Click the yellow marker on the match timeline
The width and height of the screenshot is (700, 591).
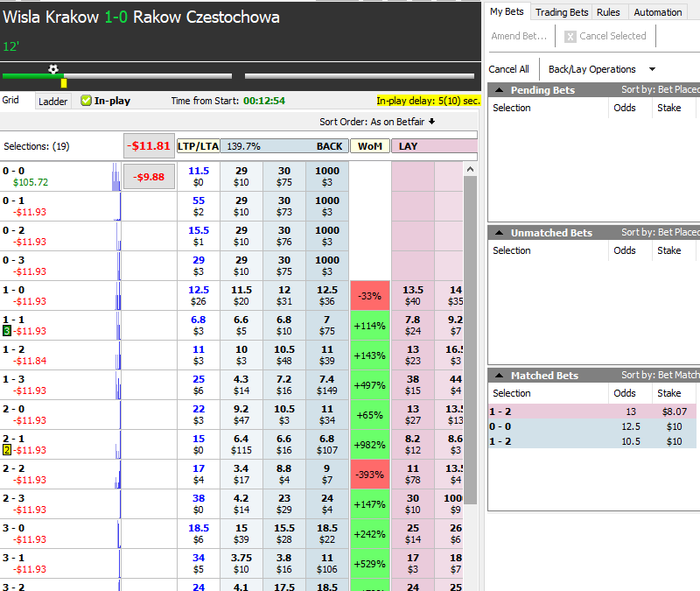[64, 83]
